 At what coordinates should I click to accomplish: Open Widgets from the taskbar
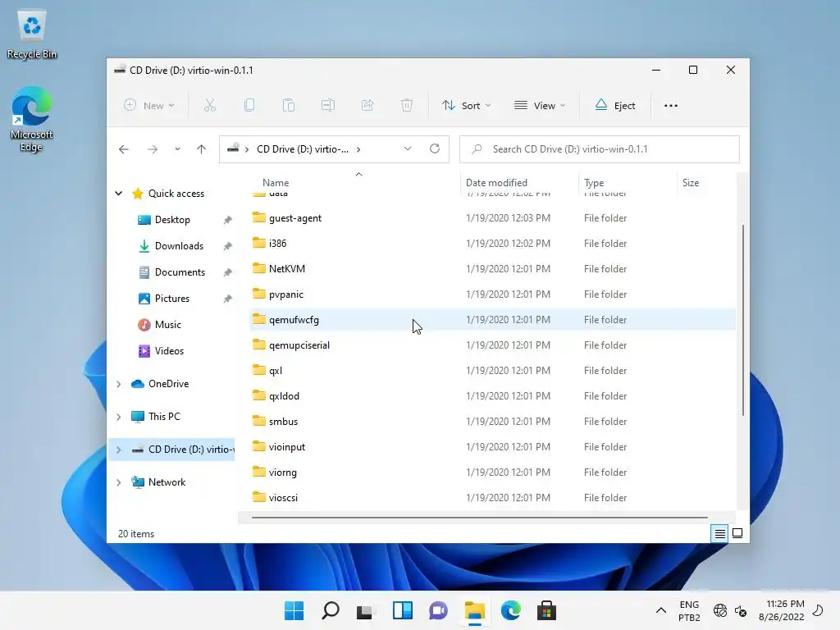[x=402, y=610]
